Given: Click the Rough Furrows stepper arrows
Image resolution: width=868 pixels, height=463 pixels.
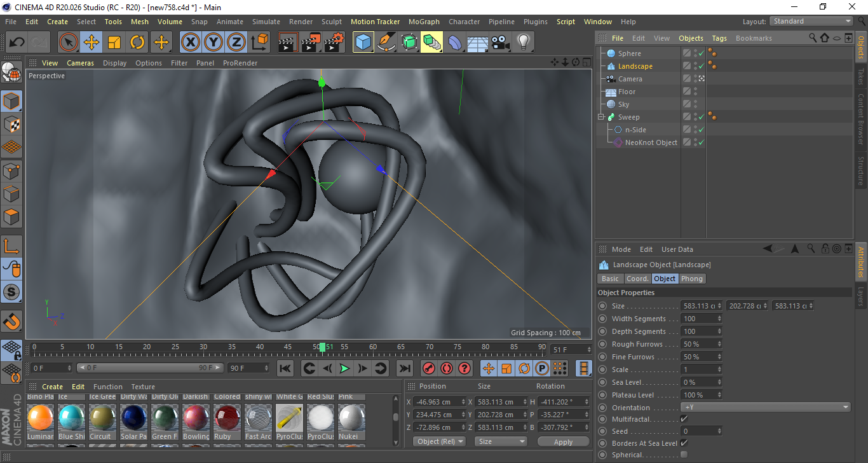Looking at the screenshot, I should click(x=719, y=344).
